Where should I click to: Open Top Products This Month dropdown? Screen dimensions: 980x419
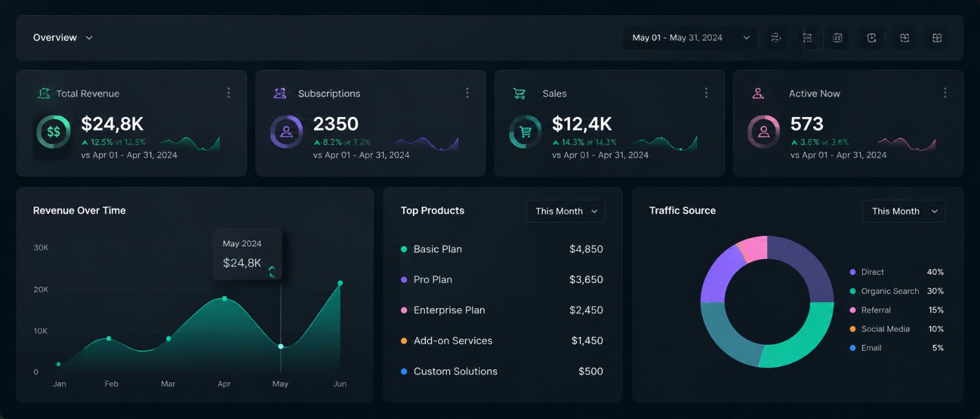click(565, 211)
